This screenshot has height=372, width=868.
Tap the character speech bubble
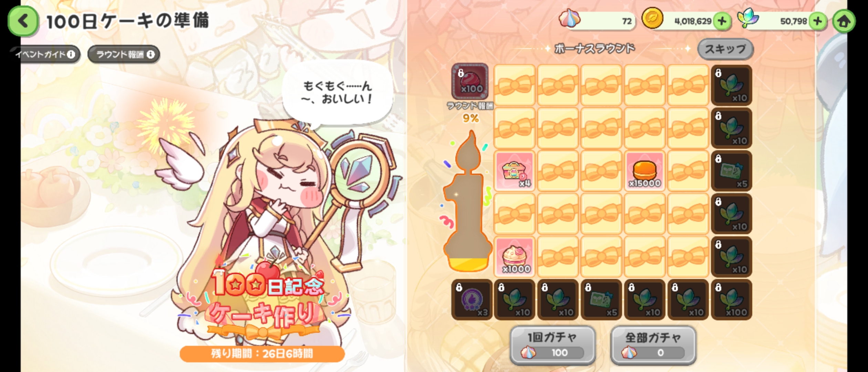tap(337, 93)
